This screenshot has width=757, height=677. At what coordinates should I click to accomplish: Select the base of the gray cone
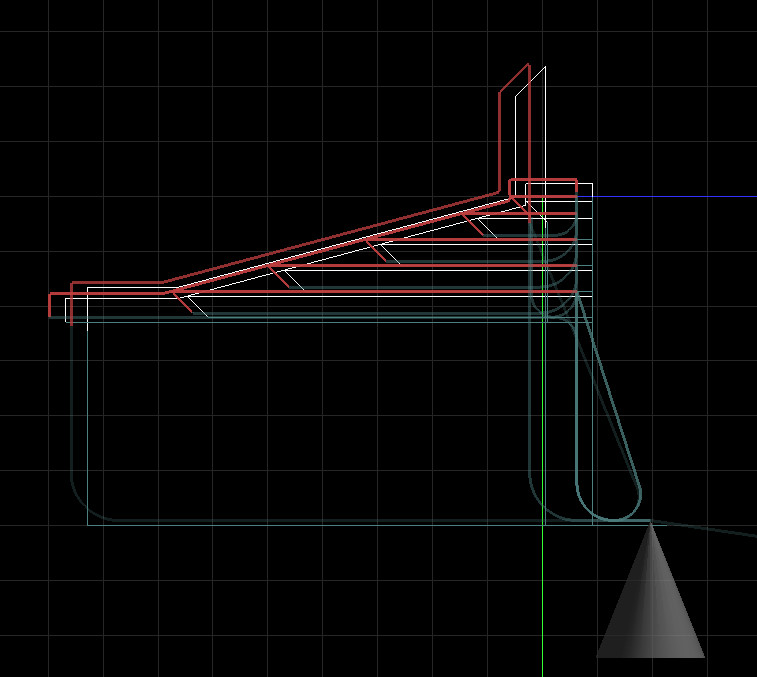pyautogui.click(x=651, y=656)
